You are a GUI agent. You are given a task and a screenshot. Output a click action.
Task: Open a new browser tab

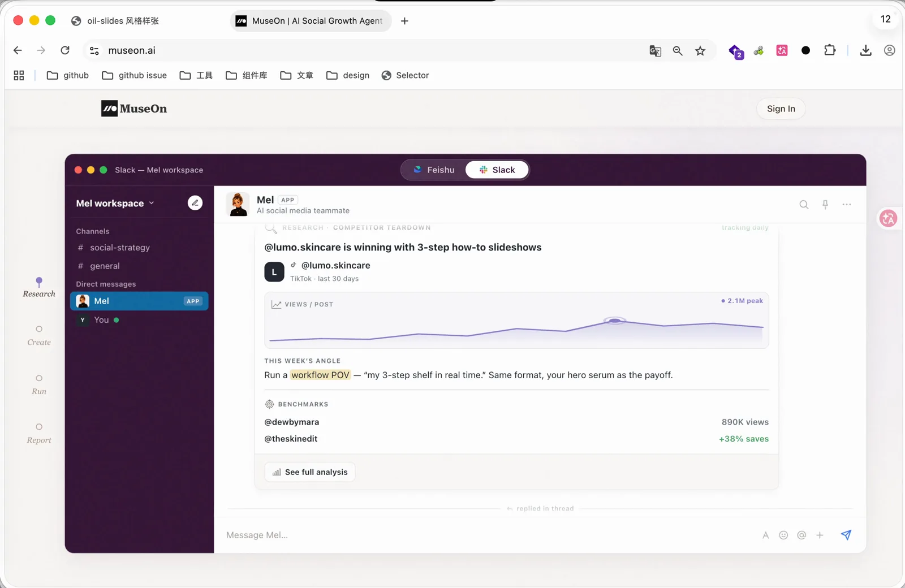(404, 21)
